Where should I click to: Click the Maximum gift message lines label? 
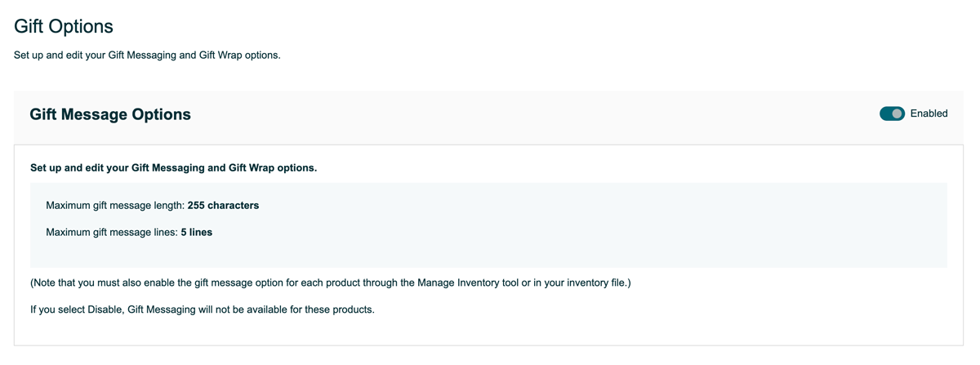click(x=113, y=233)
